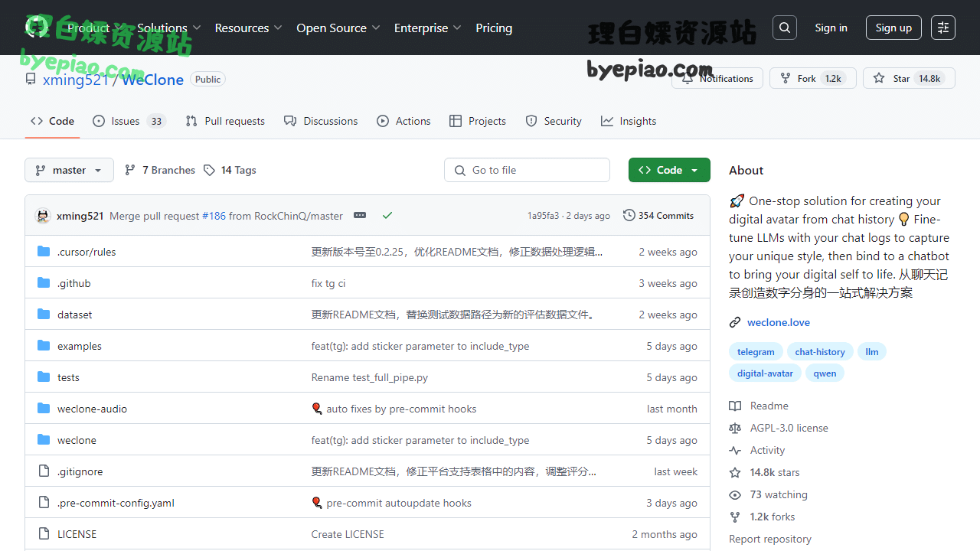The image size is (980, 551).
Task: Select the telegram topic tag
Action: [756, 352]
